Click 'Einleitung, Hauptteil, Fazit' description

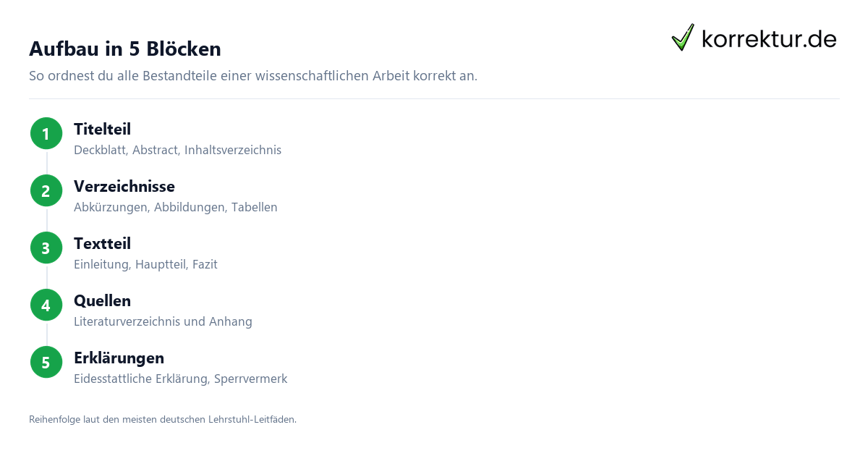point(145,265)
